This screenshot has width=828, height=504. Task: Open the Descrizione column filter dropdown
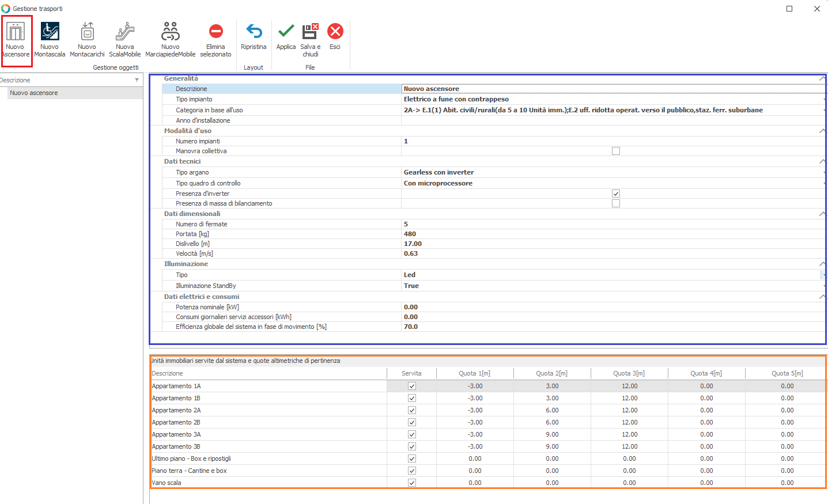[x=137, y=80]
